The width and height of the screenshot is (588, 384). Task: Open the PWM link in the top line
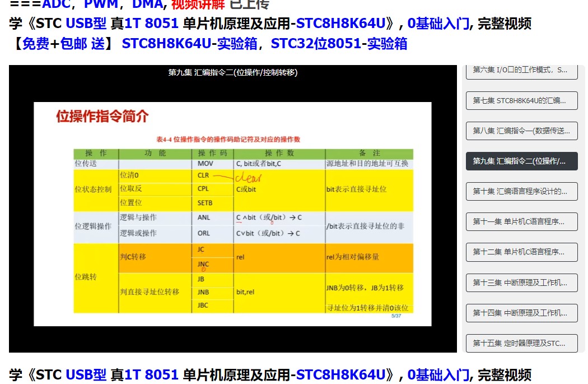(x=101, y=4)
